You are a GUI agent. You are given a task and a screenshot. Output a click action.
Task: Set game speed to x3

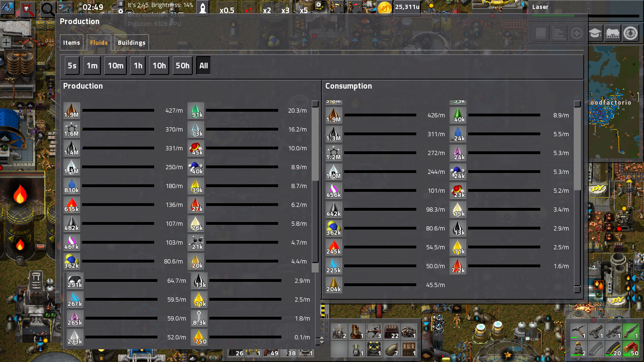(285, 10)
